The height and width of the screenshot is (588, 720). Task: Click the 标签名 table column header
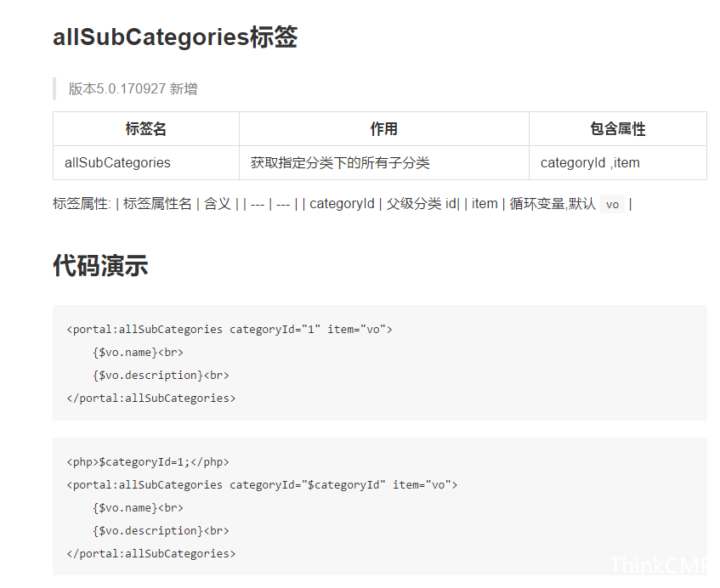click(x=146, y=129)
